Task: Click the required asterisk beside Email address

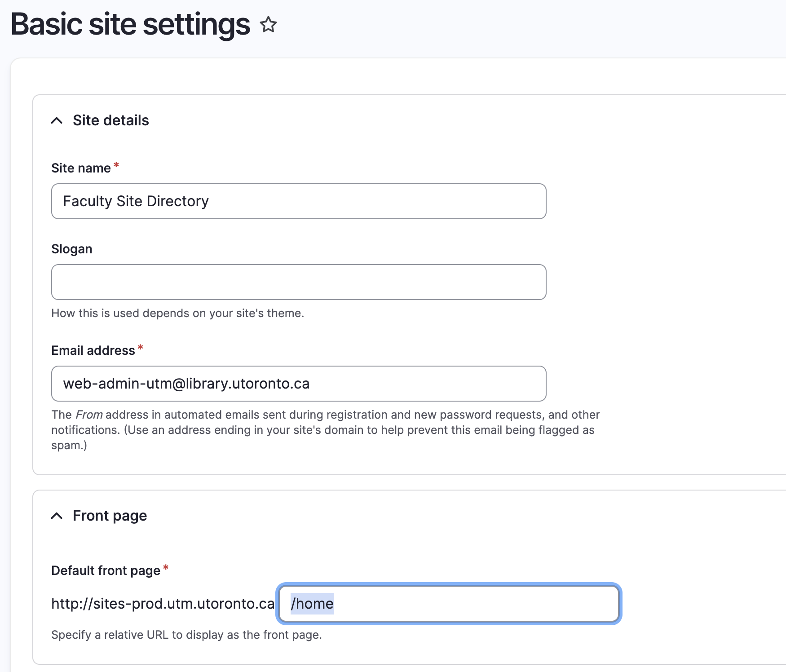Action: [141, 348]
